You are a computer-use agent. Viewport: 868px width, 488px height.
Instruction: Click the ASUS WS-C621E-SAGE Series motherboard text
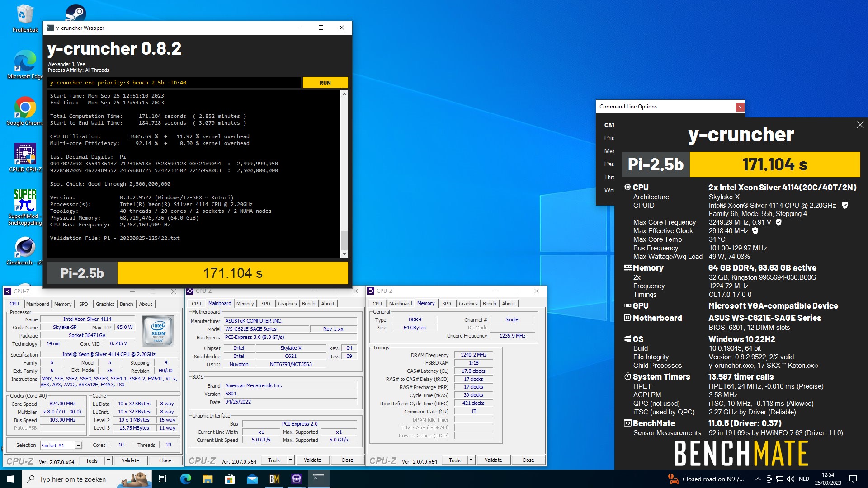pyautogui.click(x=764, y=318)
